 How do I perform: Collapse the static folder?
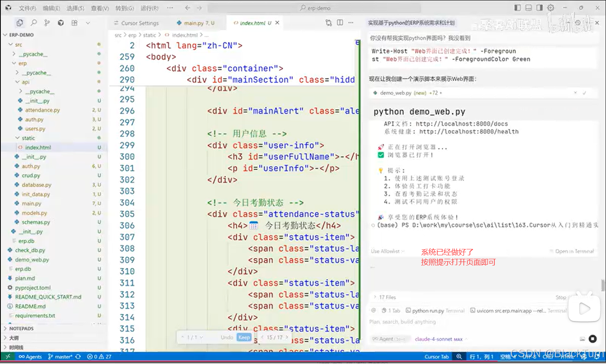28,138
